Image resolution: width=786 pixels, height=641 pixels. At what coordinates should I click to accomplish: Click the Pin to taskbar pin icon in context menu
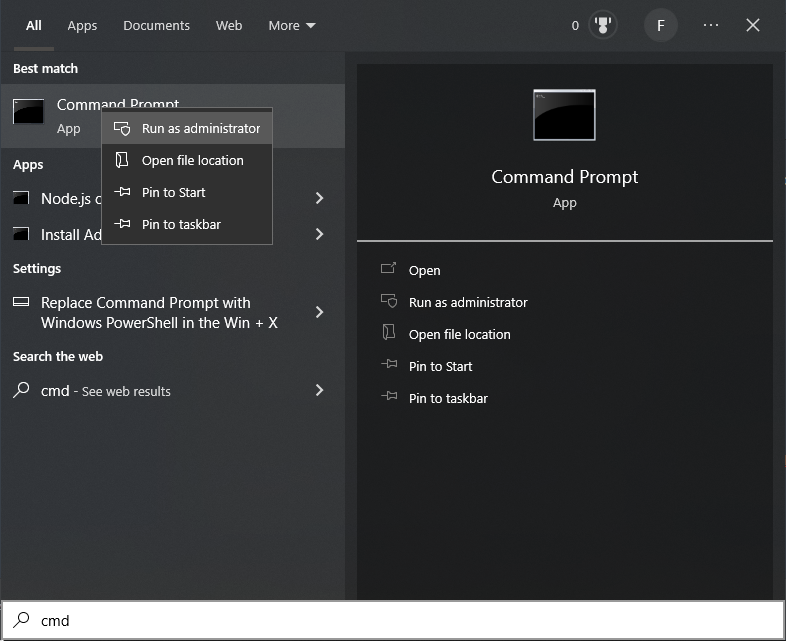(122, 224)
